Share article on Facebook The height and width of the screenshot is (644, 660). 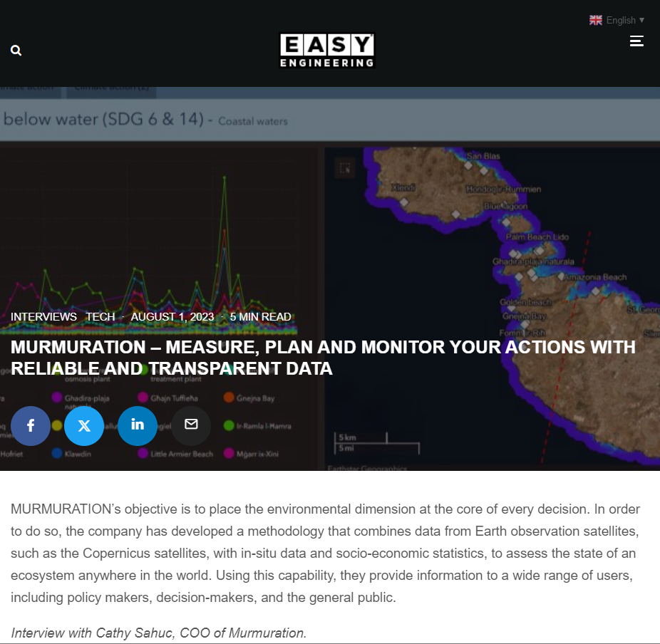(x=31, y=426)
